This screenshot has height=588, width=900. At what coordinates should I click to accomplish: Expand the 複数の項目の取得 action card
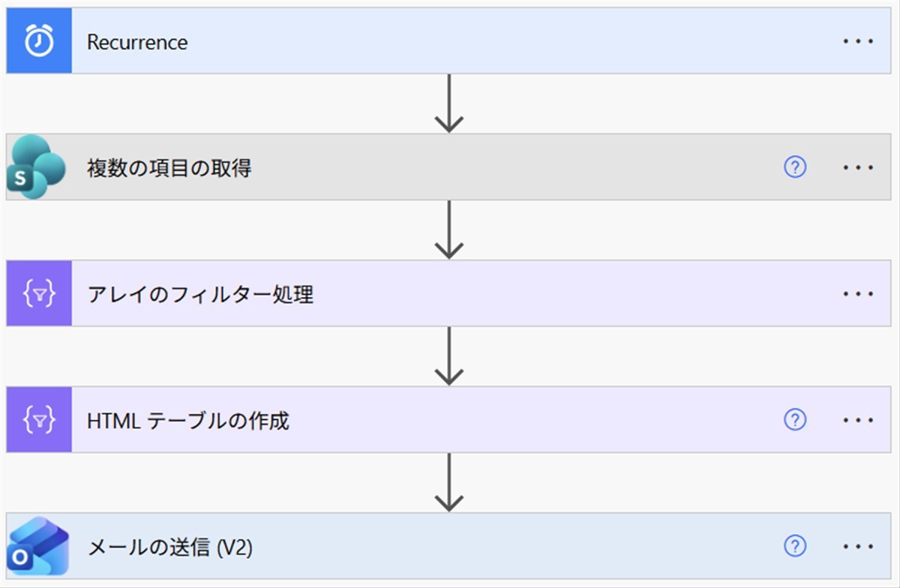[x=448, y=167]
